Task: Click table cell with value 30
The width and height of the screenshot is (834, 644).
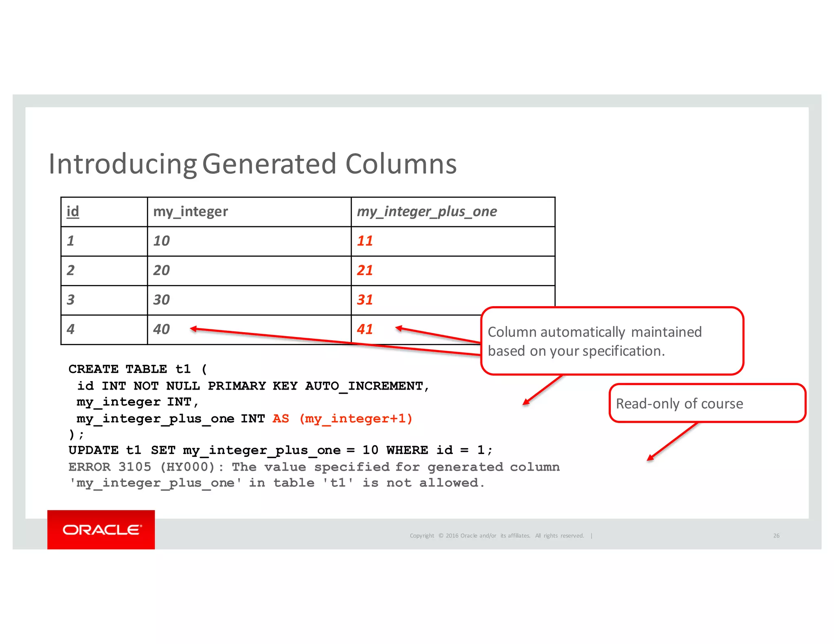Action: coord(249,300)
